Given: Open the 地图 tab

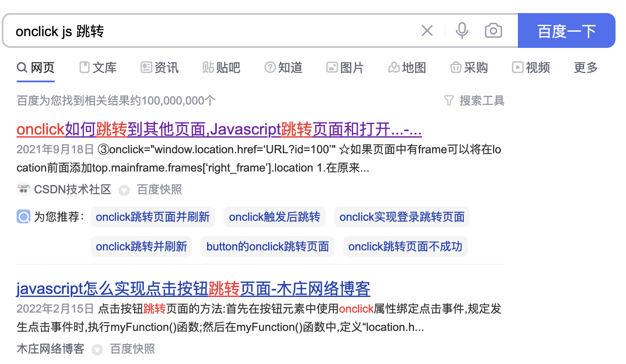Looking at the screenshot, I should coord(407,67).
